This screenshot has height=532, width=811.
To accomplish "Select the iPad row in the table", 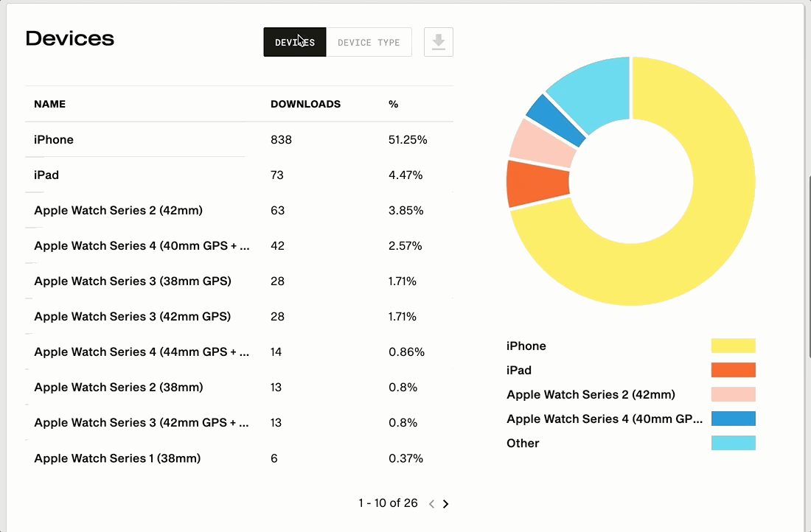I will pyautogui.click(x=239, y=175).
